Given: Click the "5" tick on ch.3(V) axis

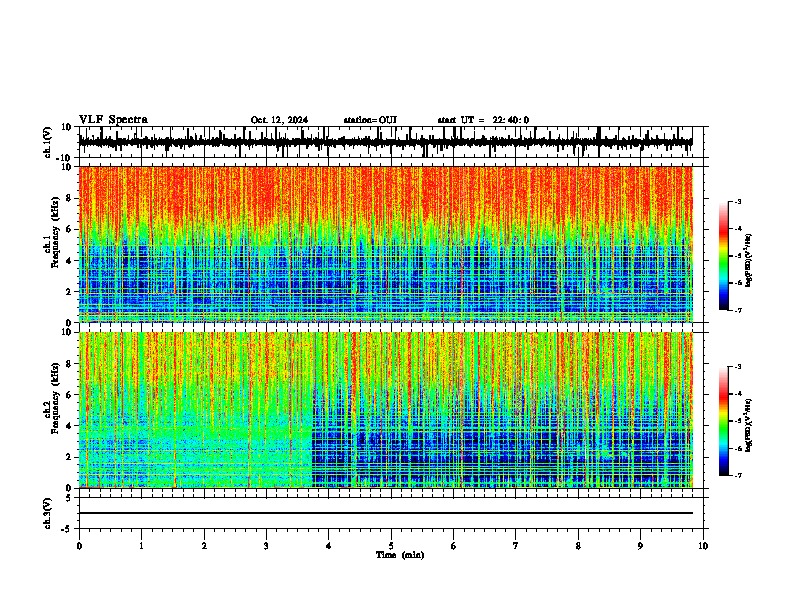Looking at the screenshot, I should pyautogui.click(x=69, y=497).
